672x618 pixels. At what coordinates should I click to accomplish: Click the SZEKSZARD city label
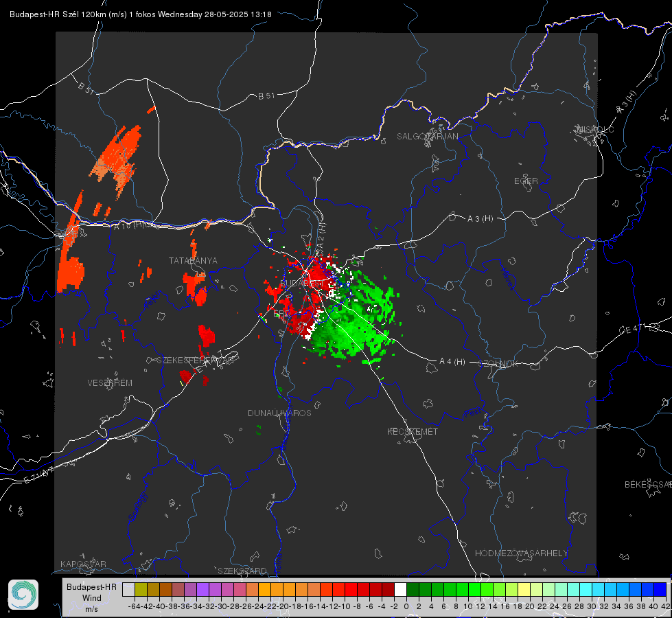[242, 571]
